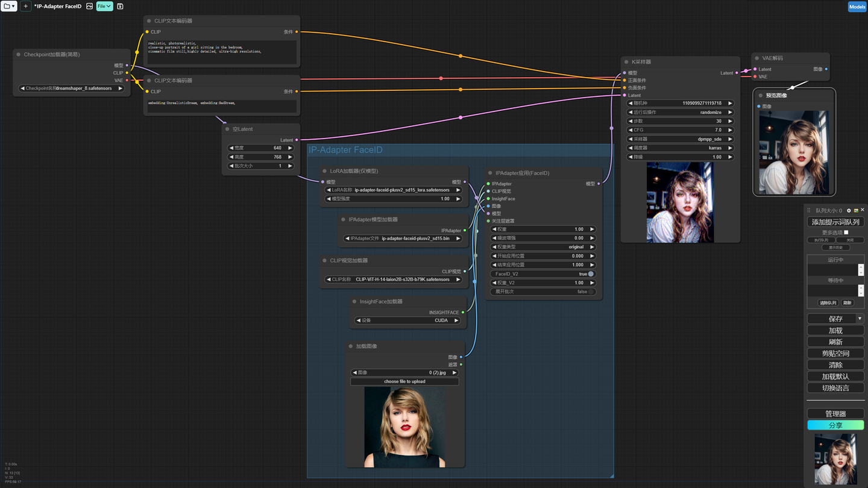Check the 更多选项 checkbox

pos(846,233)
